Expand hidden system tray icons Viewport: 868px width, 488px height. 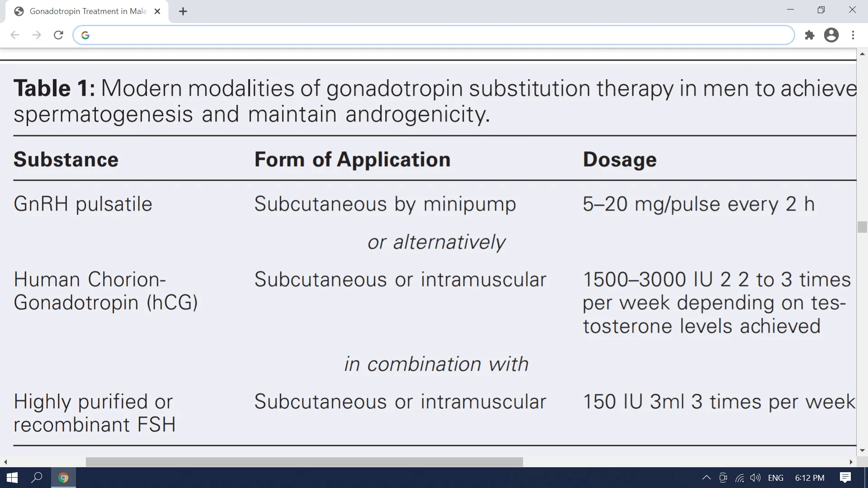pos(706,478)
